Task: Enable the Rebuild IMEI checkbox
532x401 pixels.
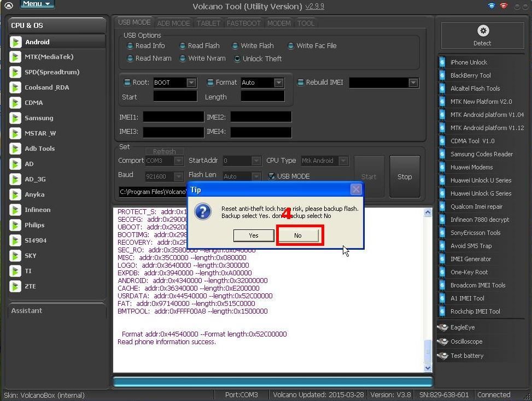Action: (301, 82)
